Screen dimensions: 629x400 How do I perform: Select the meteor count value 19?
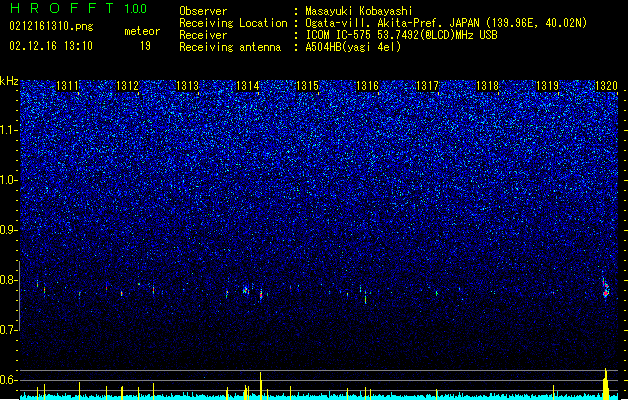click(x=145, y=46)
